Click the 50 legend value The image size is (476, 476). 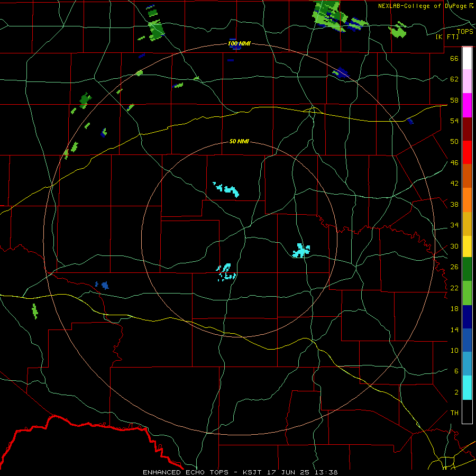coord(454,142)
